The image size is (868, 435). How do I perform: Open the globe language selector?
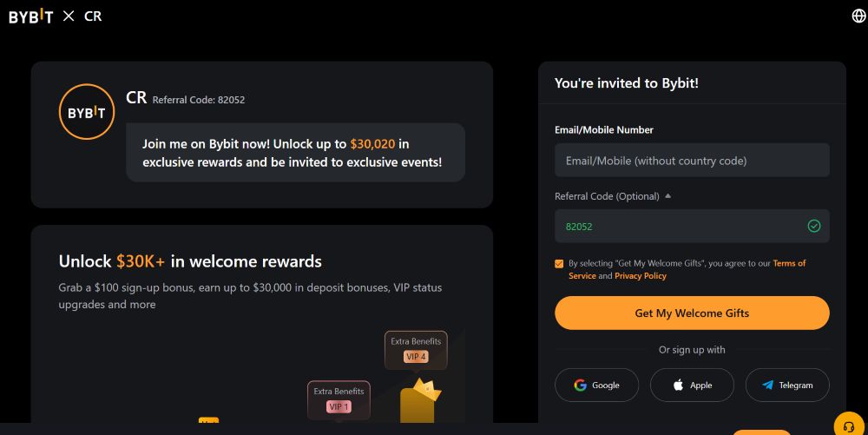(x=858, y=16)
